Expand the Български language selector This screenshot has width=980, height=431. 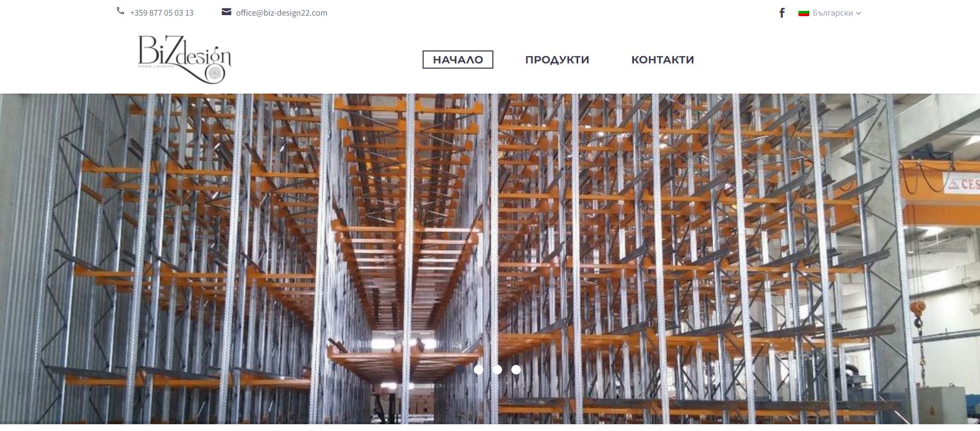(830, 13)
